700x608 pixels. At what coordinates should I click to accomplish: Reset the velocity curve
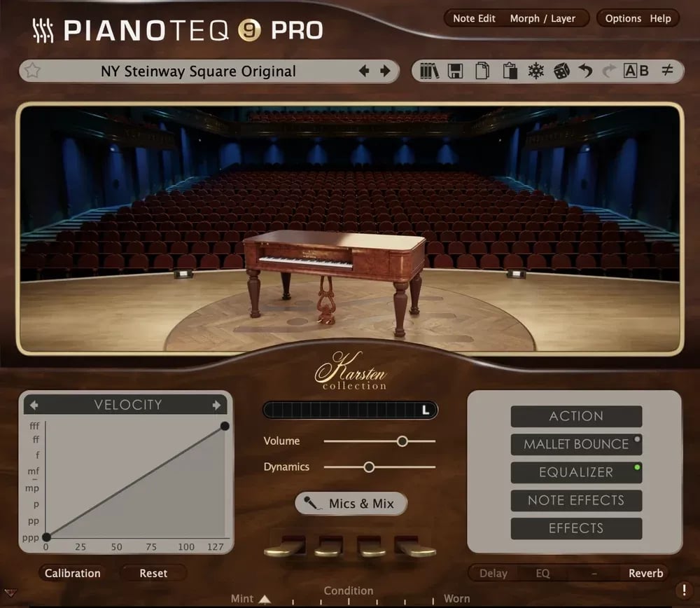pos(153,573)
